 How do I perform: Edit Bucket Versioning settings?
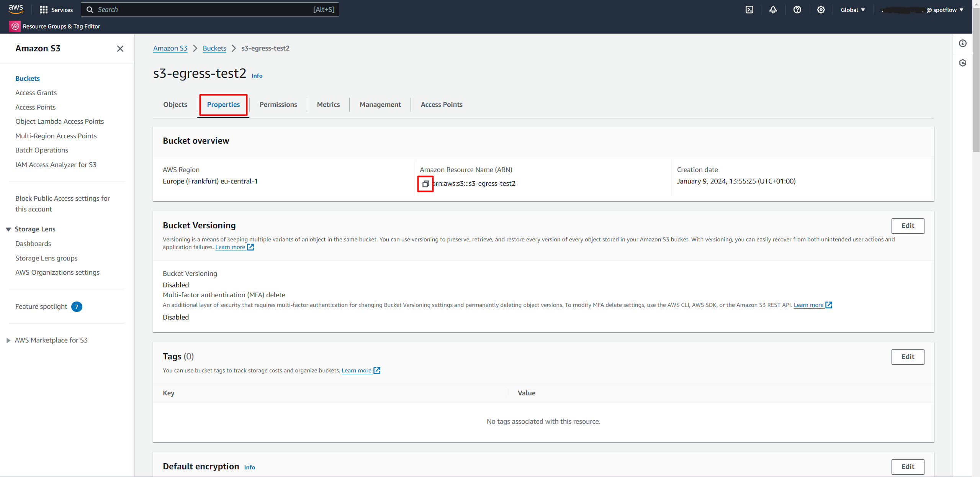(908, 226)
